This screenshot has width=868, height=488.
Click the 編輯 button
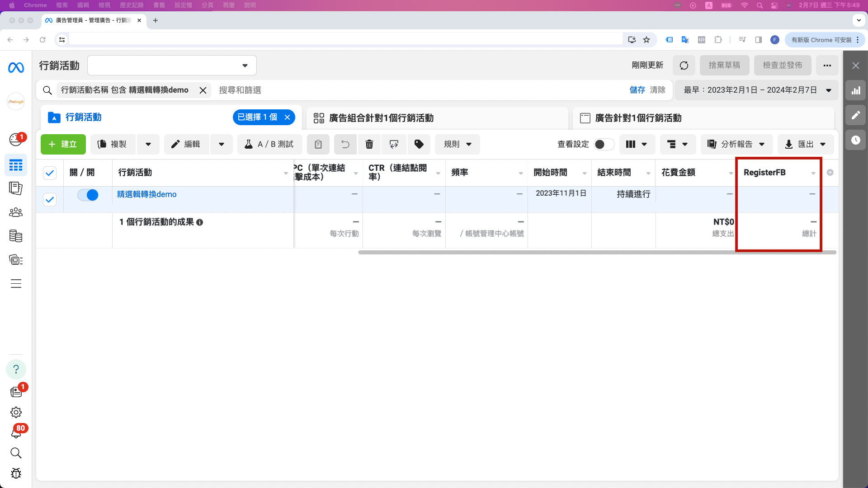(186, 144)
